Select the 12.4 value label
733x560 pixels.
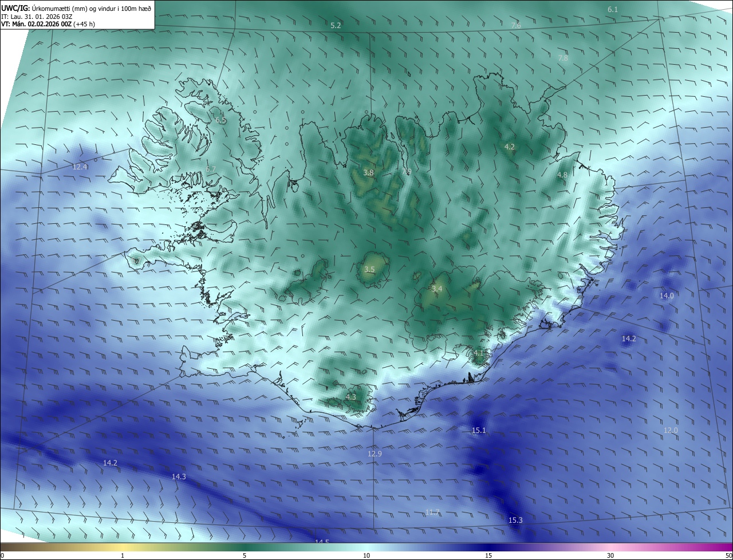[80, 167]
